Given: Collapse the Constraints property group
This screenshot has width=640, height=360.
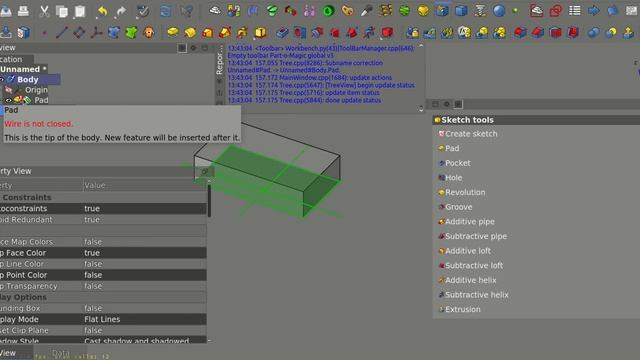Looking at the screenshot, I should [x=27, y=198].
